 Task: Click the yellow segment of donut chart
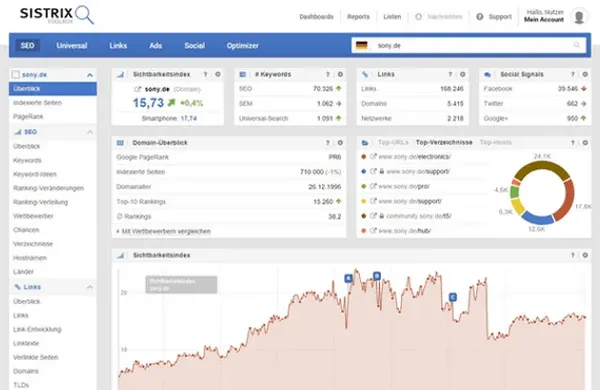pos(518,206)
